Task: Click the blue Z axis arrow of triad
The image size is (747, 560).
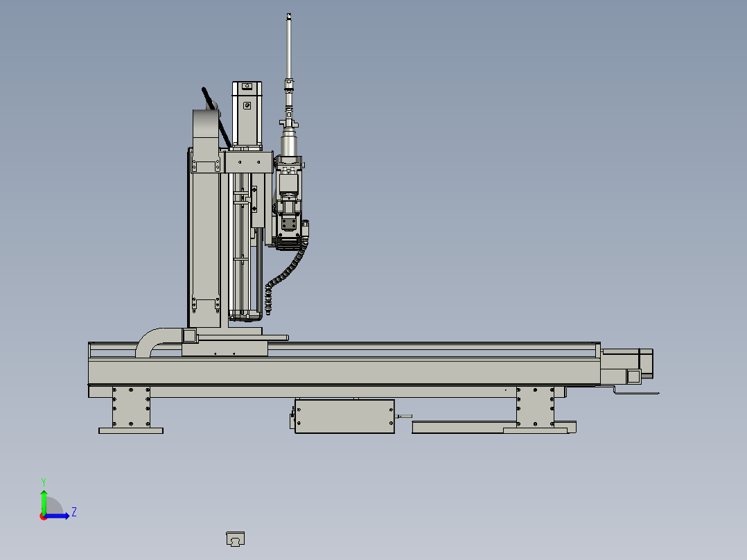Action: click(57, 516)
